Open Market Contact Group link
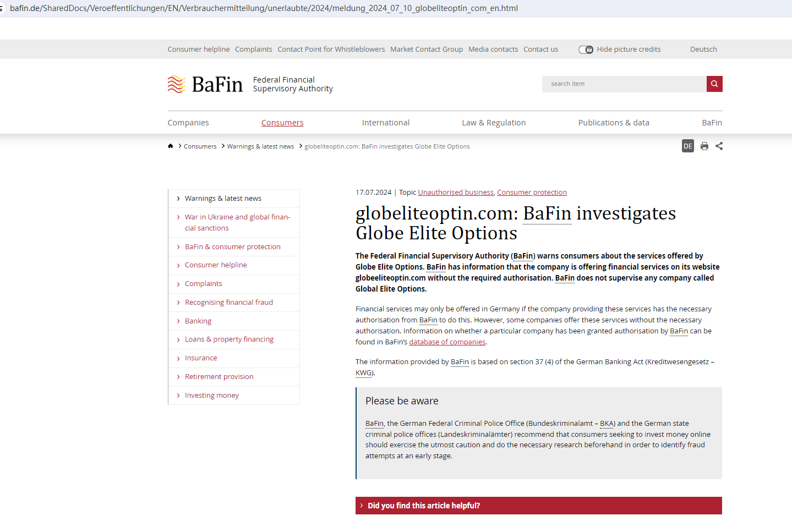The image size is (792, 532). [427, 50]
